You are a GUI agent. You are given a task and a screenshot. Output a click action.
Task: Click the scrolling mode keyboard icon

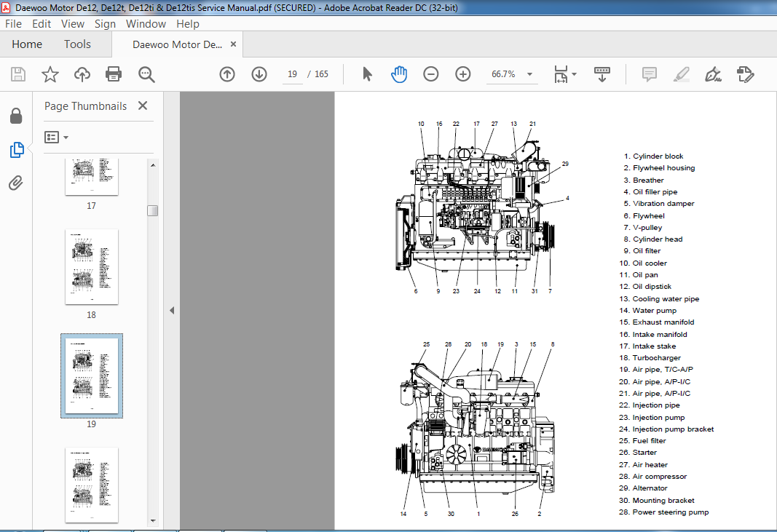click(602, 74)
